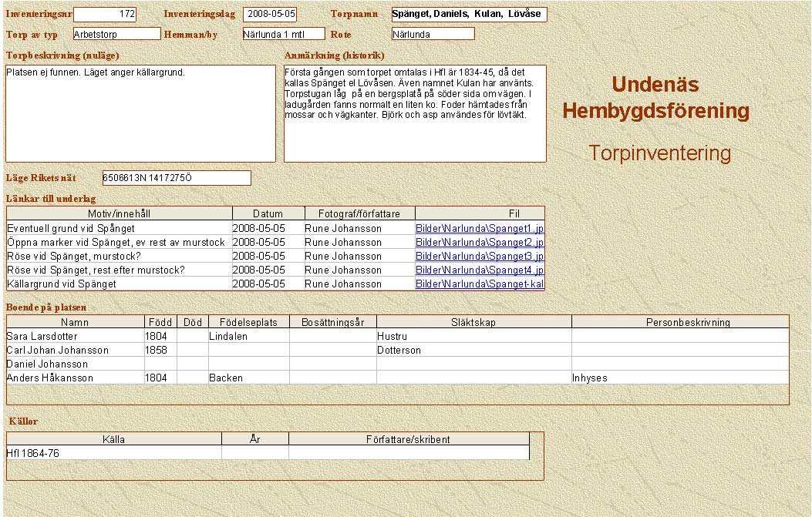Click the Inventeringsnr field containing 172
The height and width of the screenshot is (517, 812).
pyautogui.click(x=105, y=15)
